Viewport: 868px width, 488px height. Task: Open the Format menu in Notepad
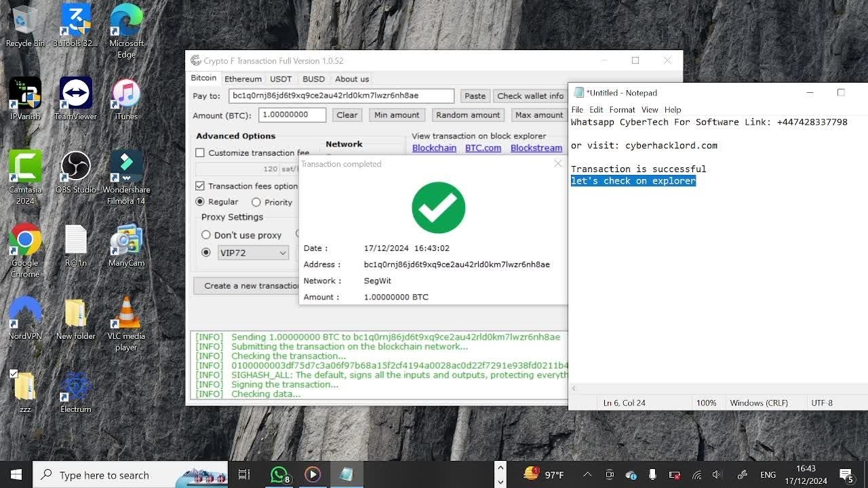622,110
